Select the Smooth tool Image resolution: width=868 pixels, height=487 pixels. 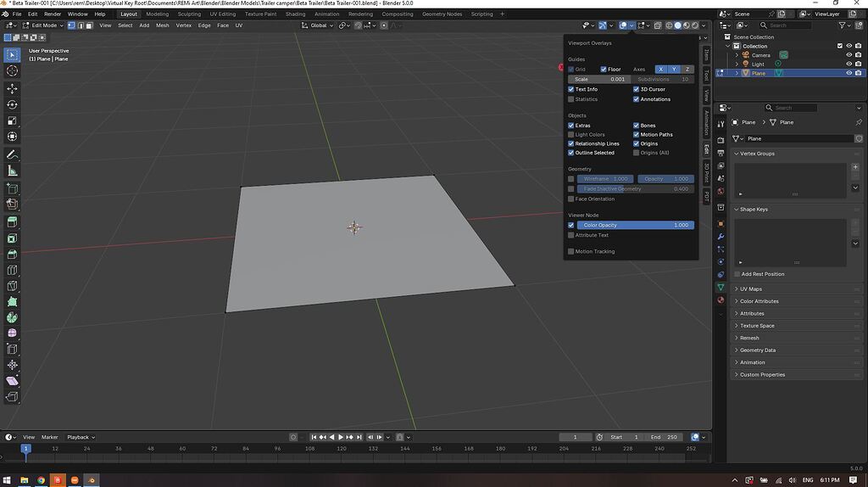click(x=12, y=333)
